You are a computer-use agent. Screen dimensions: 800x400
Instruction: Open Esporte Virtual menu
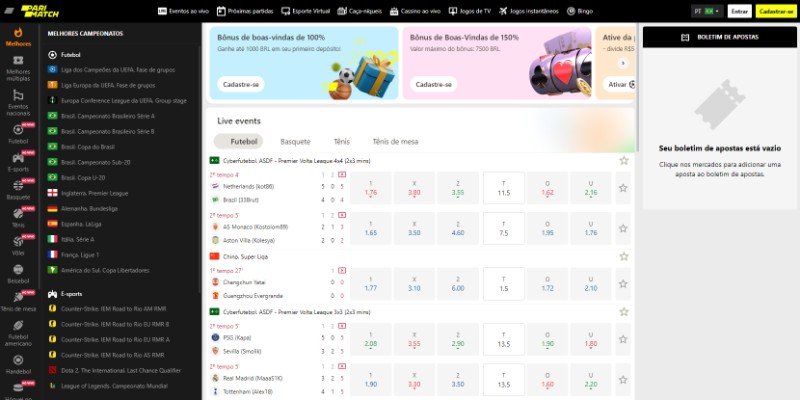point(306,11)
